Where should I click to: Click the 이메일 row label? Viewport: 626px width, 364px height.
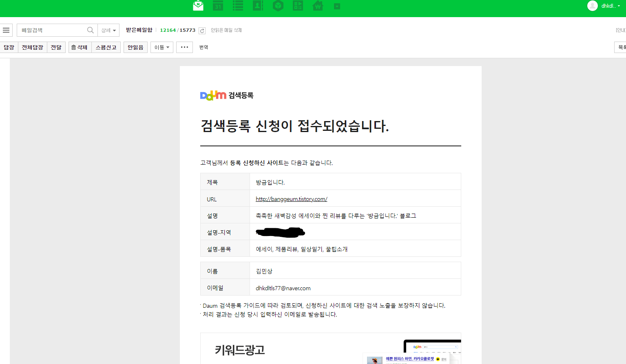click(x=215, y=288)
